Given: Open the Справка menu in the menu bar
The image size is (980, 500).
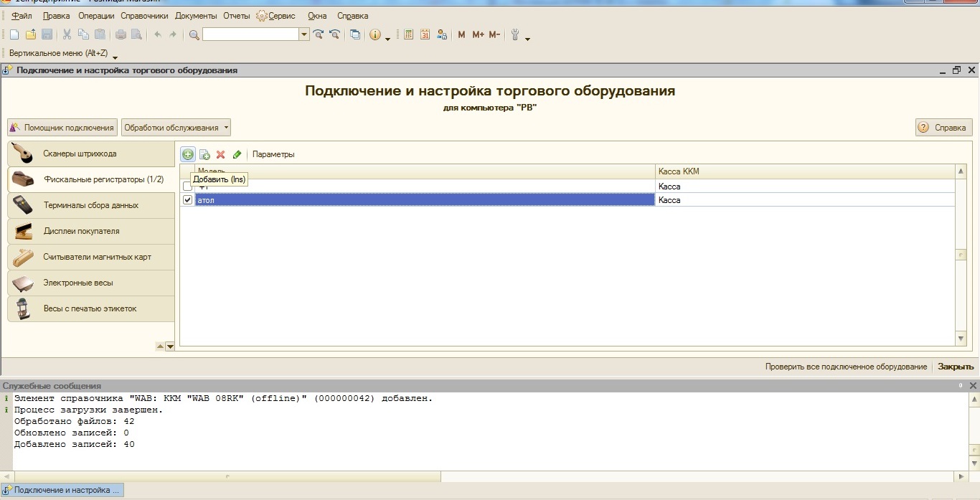Looking at the screenshot, I should 352,16.
